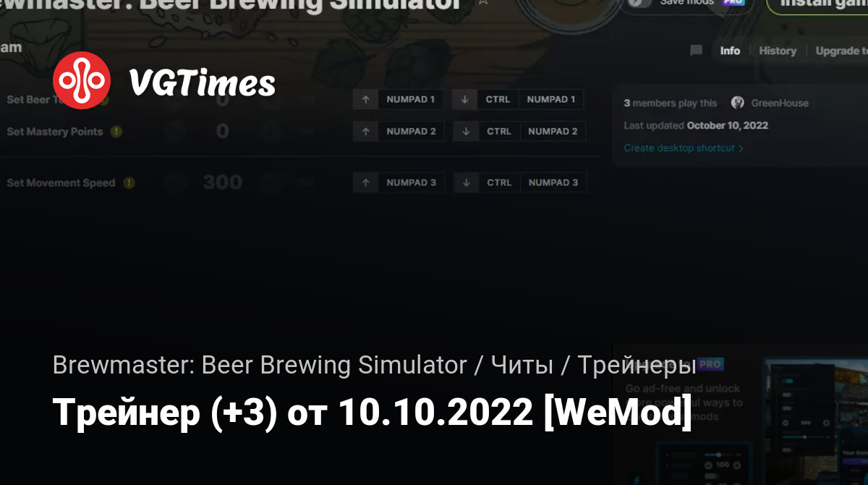Click down arrow for CTRL NUMPAD 3 hotkey
The image size is (868, 485).
(x=466, y=182)
